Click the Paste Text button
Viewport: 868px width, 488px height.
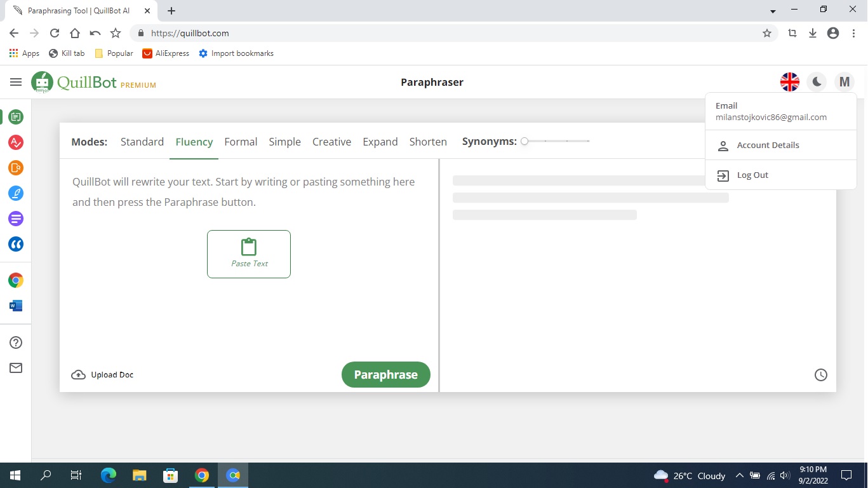coord(249,254)
